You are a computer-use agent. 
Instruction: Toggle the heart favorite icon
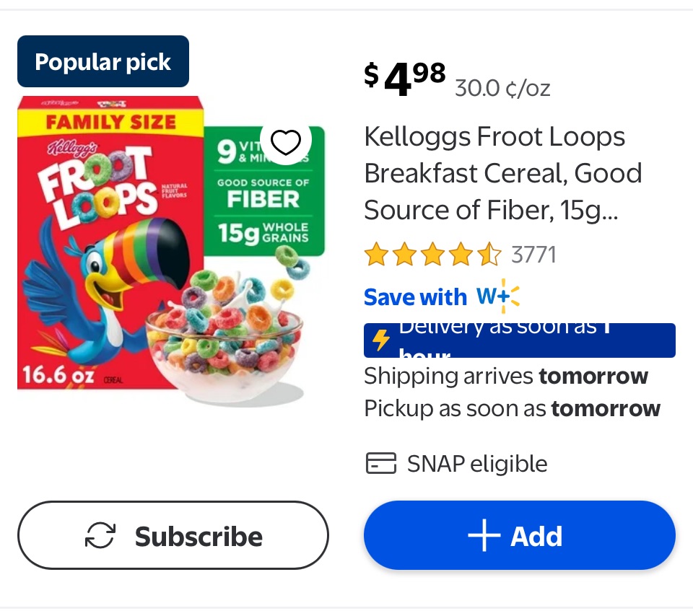click(x=285, y=144)
